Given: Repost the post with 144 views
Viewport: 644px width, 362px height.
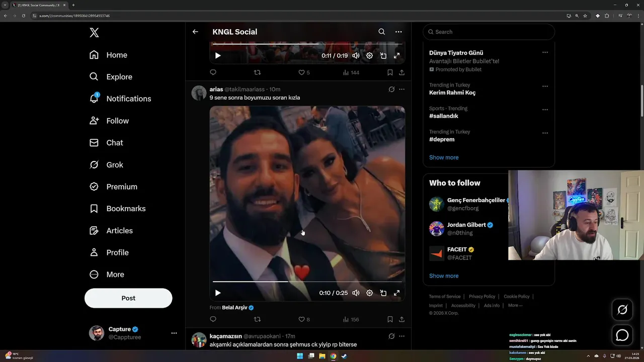Looking at the screenshot, I should (x=257, y=72).
